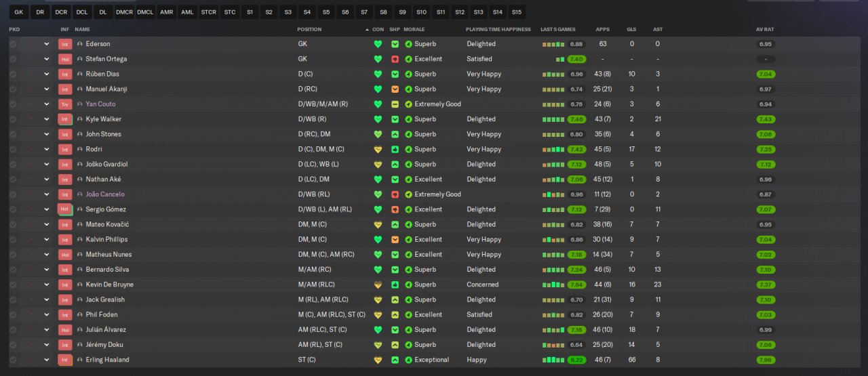This screenshot has height=376, width=868.
Task: Click João Cancelo's red sharpness icon
Action: click(395, 194)
